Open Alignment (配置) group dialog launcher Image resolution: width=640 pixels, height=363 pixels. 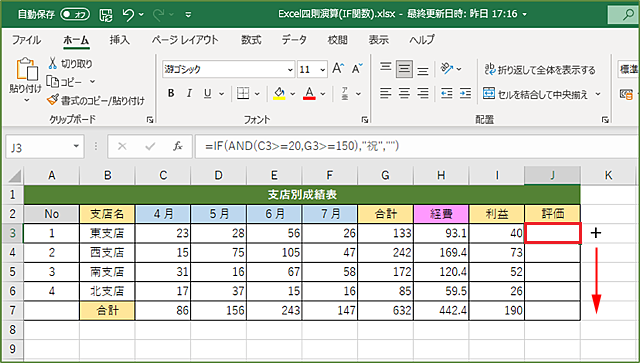(605, 120)
